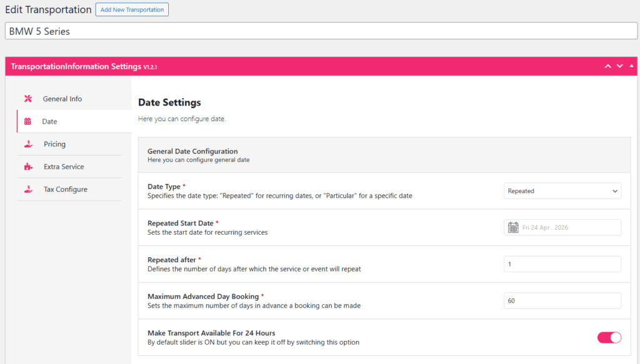This screenshot has width=640, height=364.
Task: Toggle Make Transport Available For 24 Hours
Action: pyautogui.click(x=609, y=338)
